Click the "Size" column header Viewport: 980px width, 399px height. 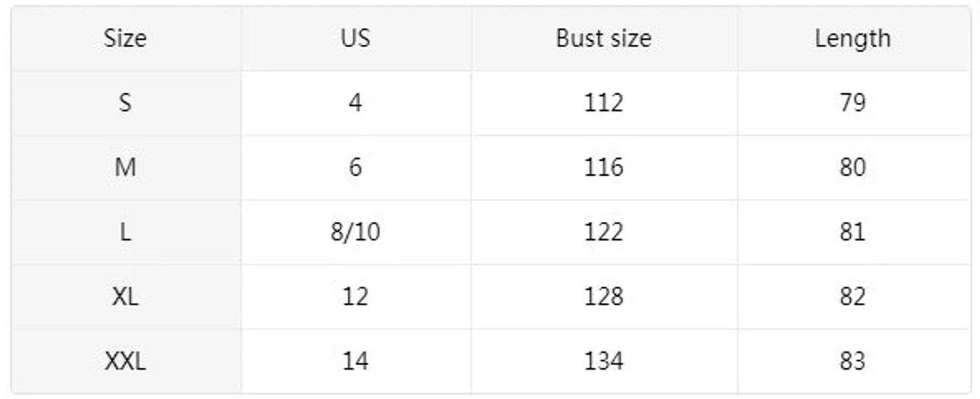(125, 38)
